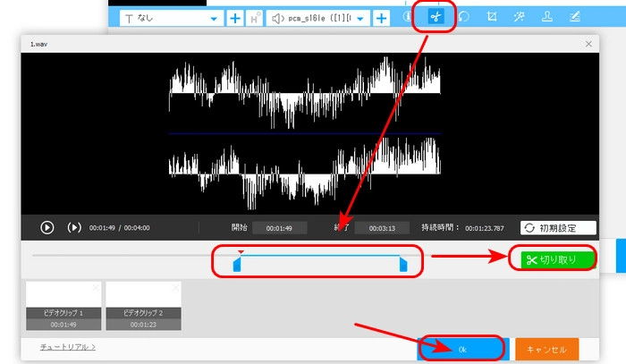Open the effects magic wand tool

(520, 17)
